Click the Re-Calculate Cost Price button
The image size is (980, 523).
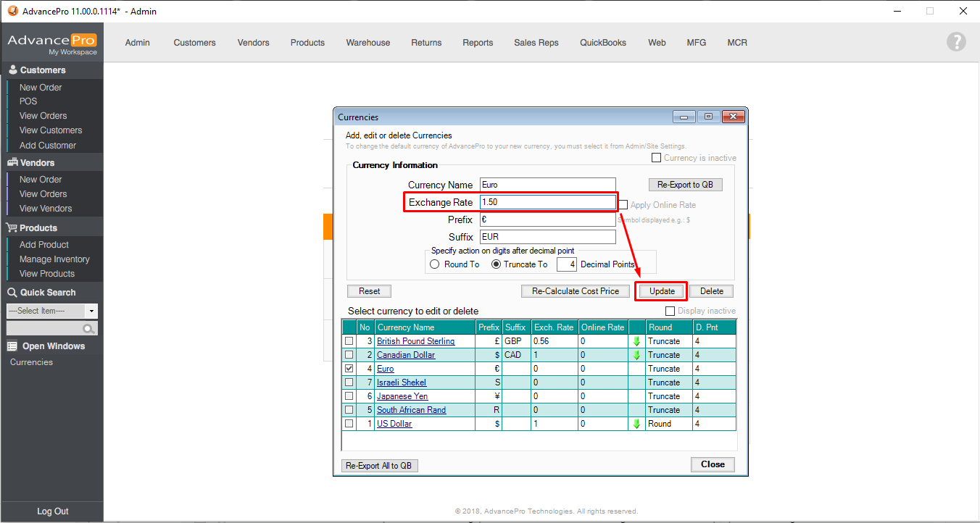(576, 291)
